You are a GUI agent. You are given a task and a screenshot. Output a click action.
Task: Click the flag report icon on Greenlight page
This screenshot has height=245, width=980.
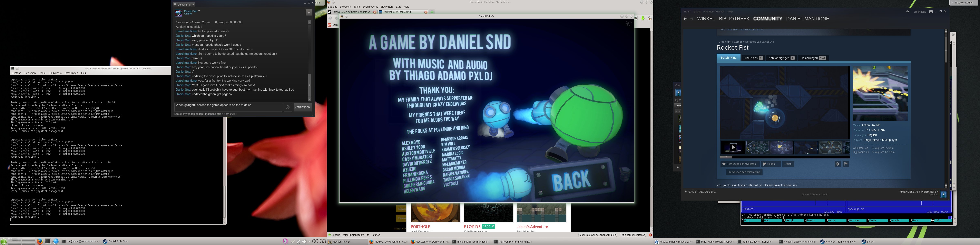(x=846, y=164)
